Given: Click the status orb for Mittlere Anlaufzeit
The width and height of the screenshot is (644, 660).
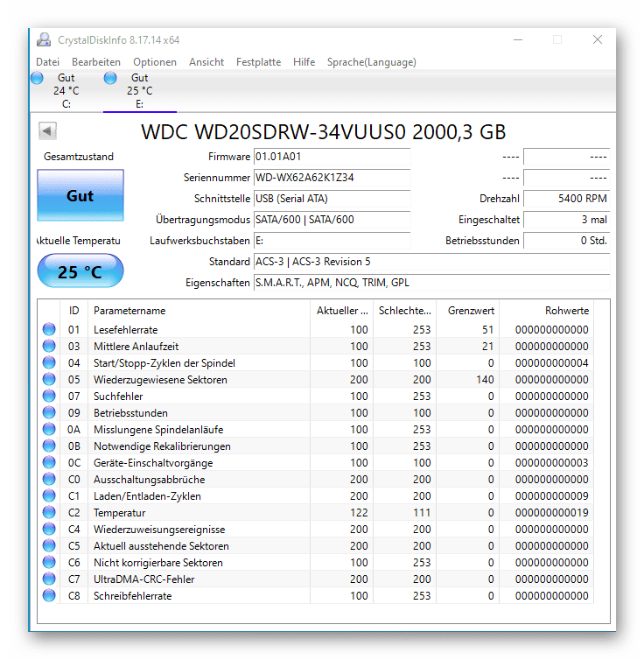Looking at the screenshot, I should [49, 346].
